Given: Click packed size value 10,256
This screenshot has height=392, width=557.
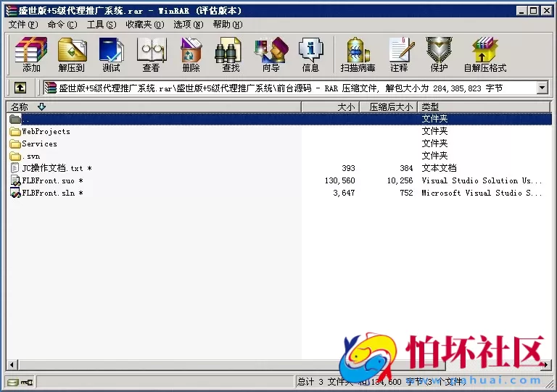Looking at the screenshot, I should click(400, 180).
